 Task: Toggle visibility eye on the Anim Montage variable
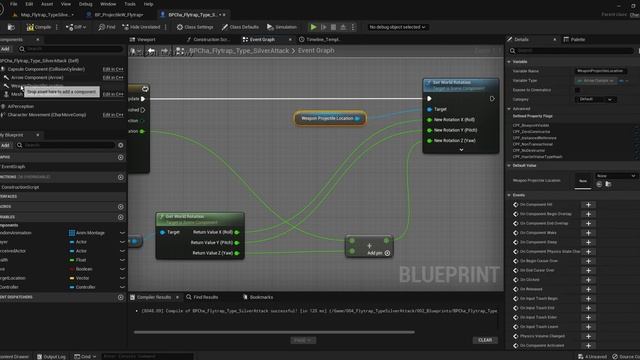(122, 233)
